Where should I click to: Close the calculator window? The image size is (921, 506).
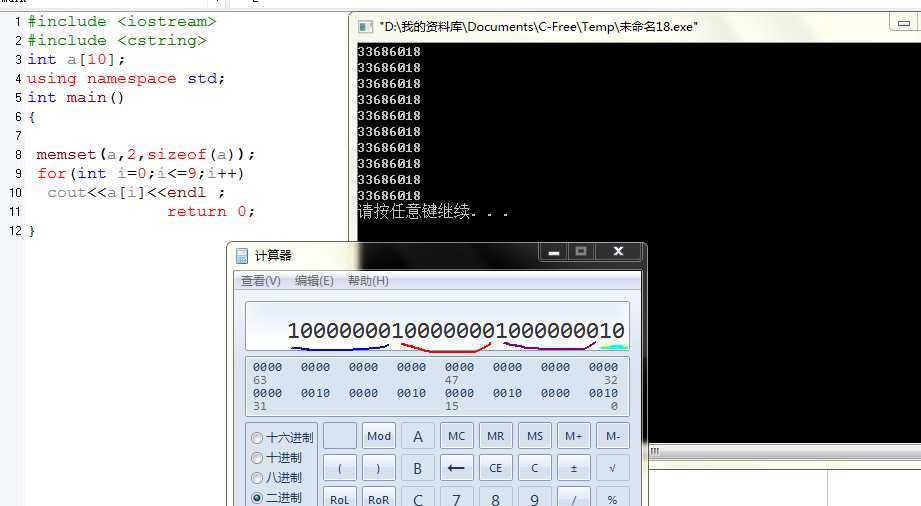click(x=618, y=252)
